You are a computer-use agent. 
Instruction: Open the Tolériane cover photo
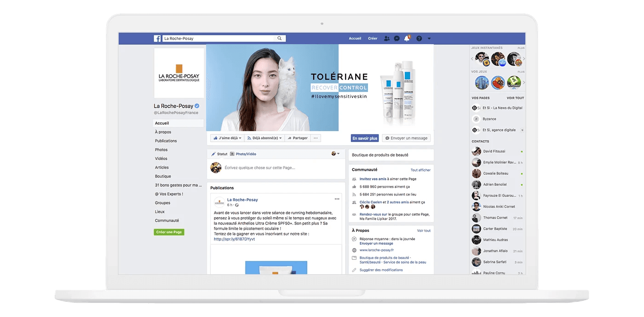[320, 88]
